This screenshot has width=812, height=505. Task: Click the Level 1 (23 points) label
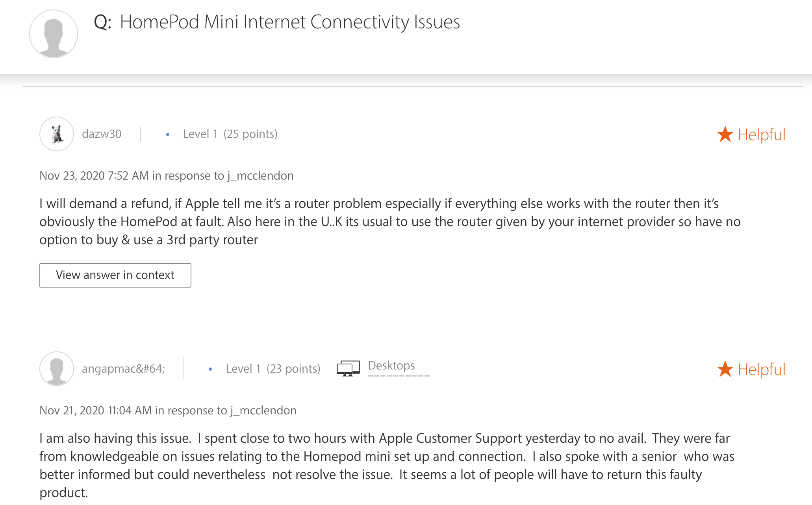coord(273,369)
